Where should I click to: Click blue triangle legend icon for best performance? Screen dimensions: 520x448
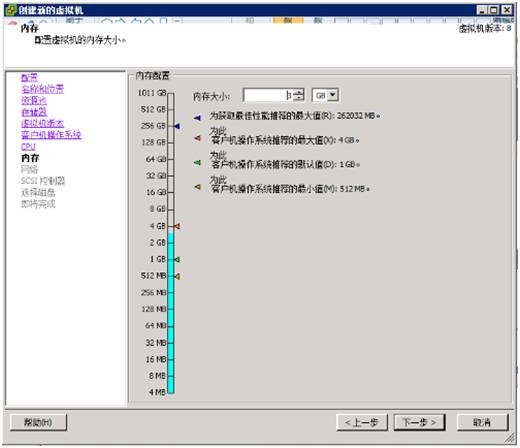[197, 117]
